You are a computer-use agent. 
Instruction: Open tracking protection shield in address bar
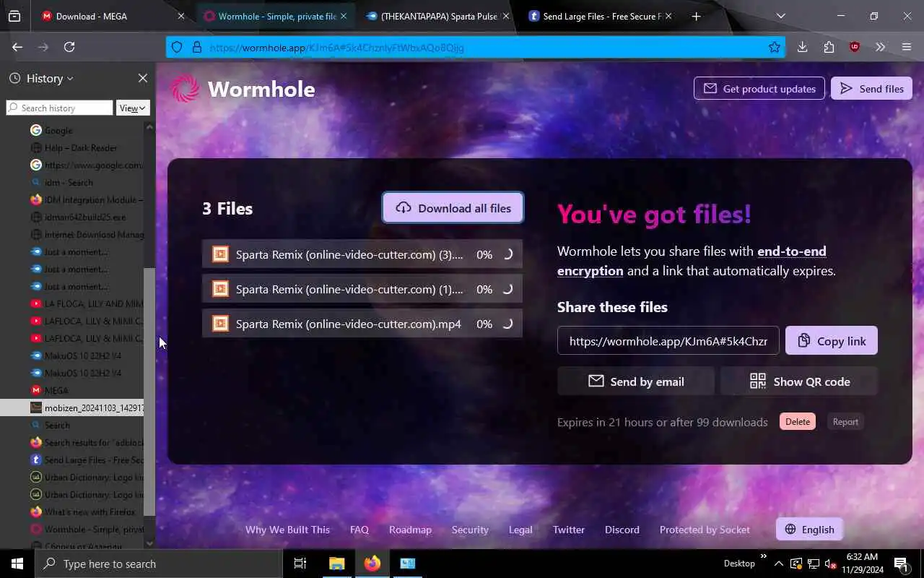(178, 47)
